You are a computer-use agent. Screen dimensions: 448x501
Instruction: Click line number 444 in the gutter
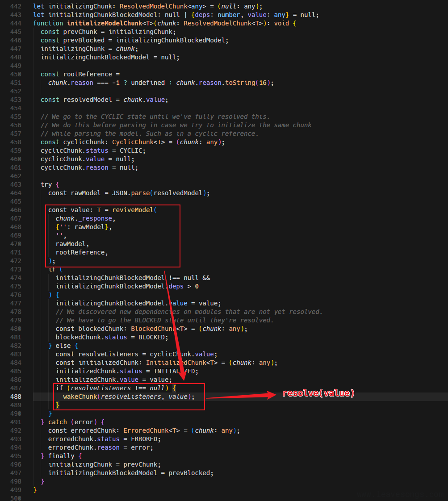[x=15, y=23]
